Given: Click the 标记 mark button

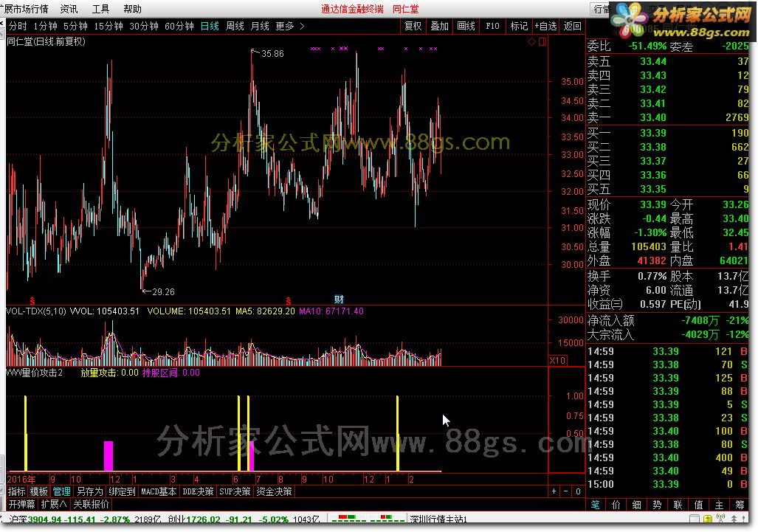Looking at the screenshot, I should [x=519, y=26].
